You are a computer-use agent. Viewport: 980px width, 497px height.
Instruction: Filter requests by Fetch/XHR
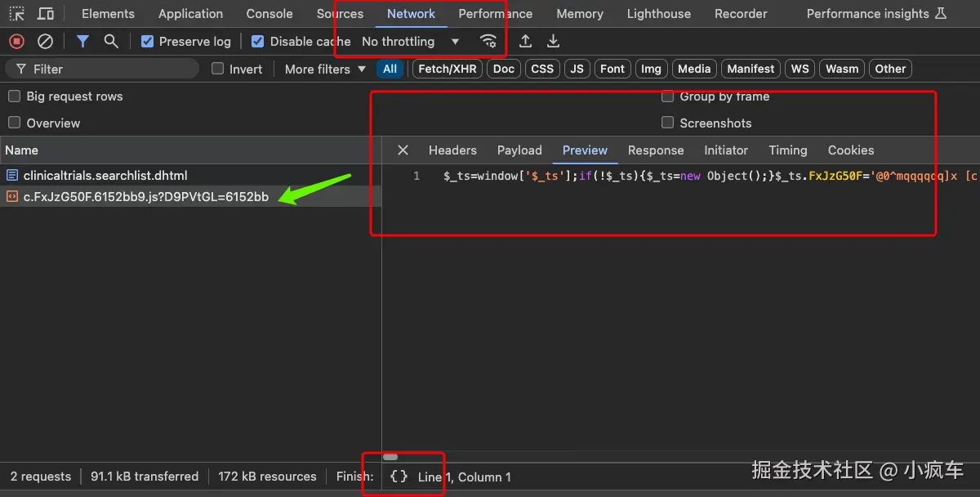[447, 69]
